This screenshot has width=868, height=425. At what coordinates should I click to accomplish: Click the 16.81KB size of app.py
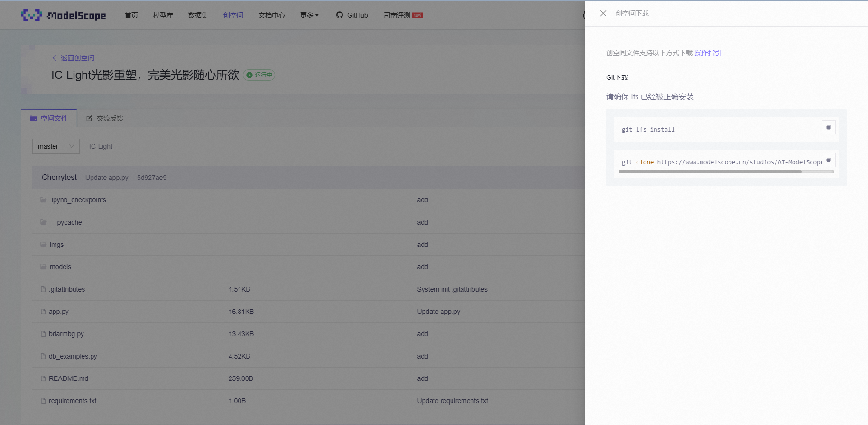241,312
